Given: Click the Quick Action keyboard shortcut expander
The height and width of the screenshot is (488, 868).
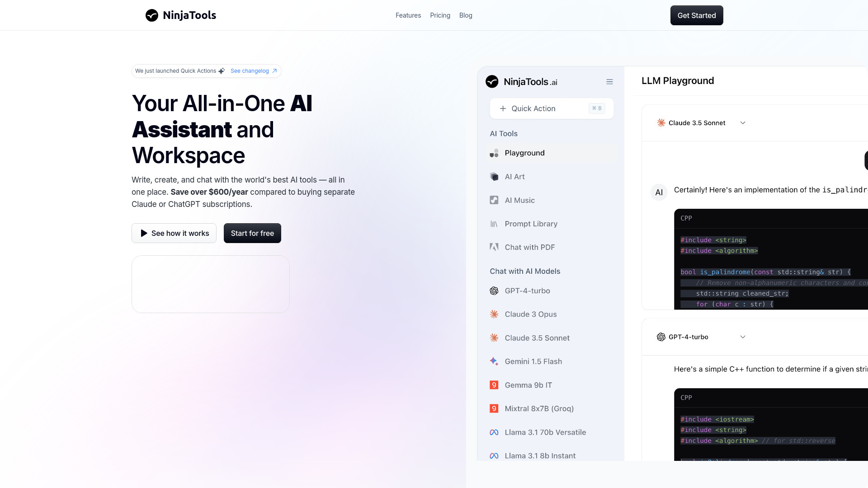Looking at the screenshot, I should [x=597, y=108].
